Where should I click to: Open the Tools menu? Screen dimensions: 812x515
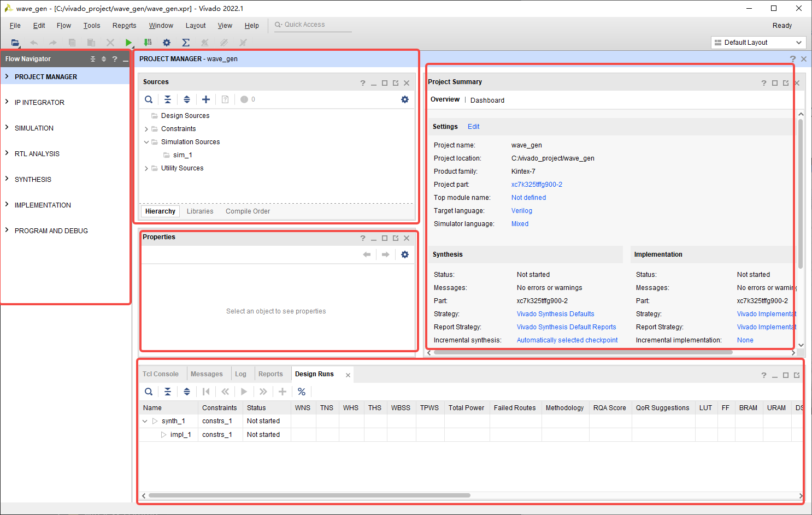point(92,26)
